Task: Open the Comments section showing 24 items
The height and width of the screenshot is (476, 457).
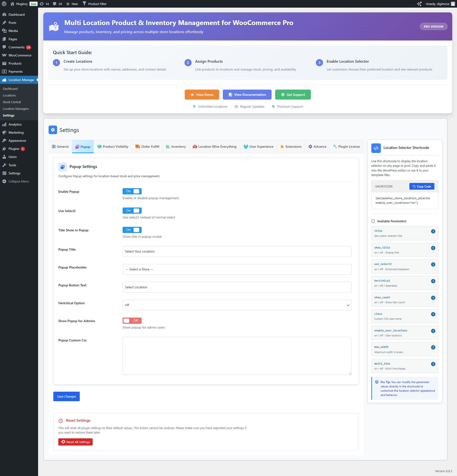Action: tap(16, 47)
